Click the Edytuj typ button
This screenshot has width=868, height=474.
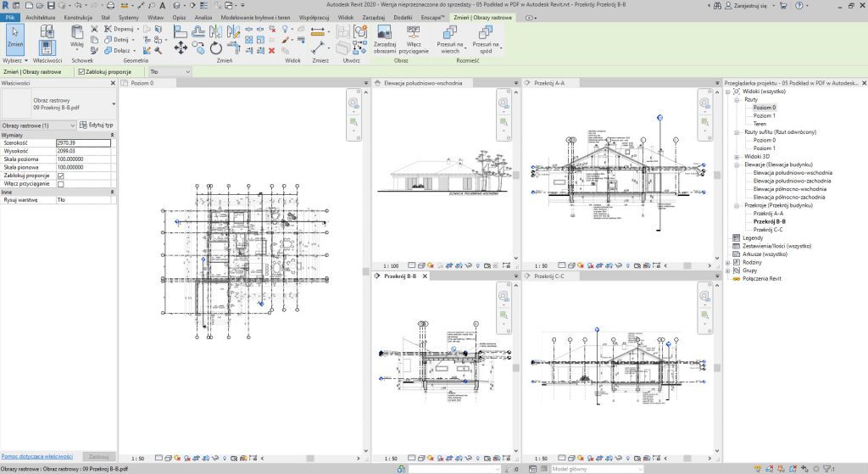95,125
